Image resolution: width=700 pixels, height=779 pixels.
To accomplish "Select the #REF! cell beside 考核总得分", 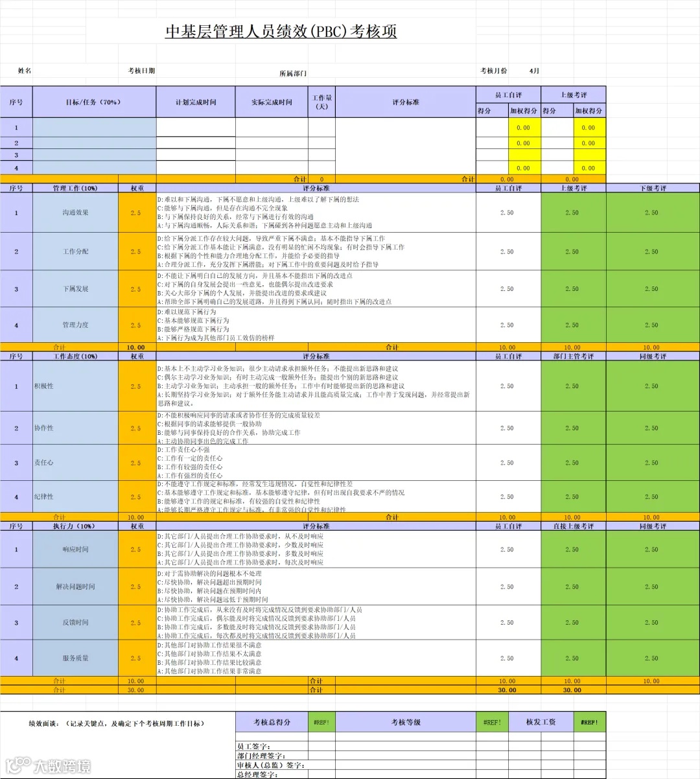I will click(x=321, y=722).
